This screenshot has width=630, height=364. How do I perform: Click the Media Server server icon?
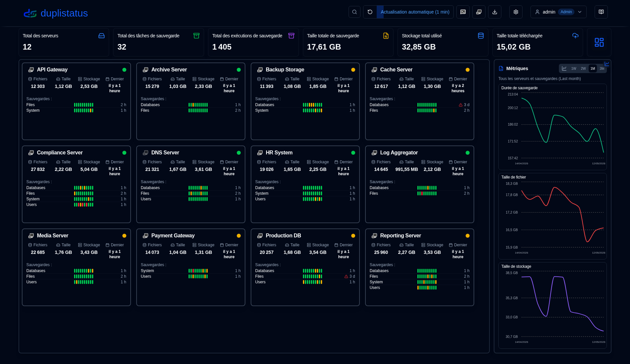point(31,236)
